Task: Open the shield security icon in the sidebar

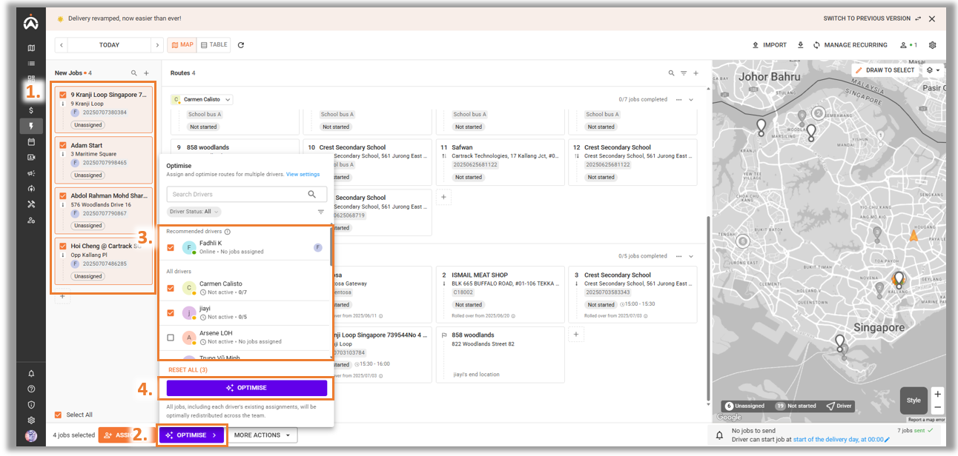Action: [x=31, y=405]
